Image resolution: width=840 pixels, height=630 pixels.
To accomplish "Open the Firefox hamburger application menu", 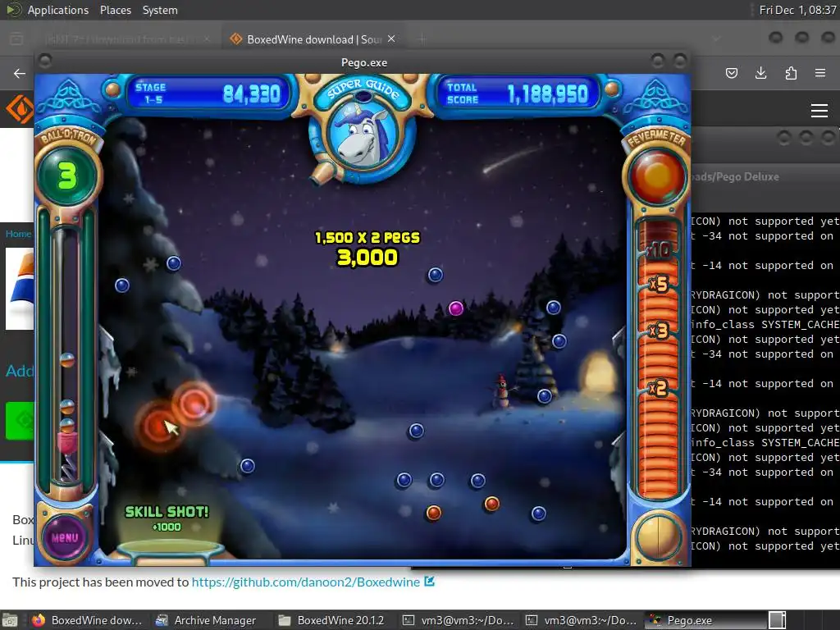I will (820, 73).
